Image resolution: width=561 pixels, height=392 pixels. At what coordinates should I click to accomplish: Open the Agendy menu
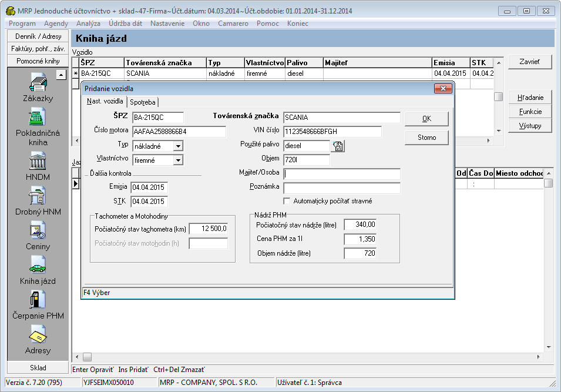[56, 24]
